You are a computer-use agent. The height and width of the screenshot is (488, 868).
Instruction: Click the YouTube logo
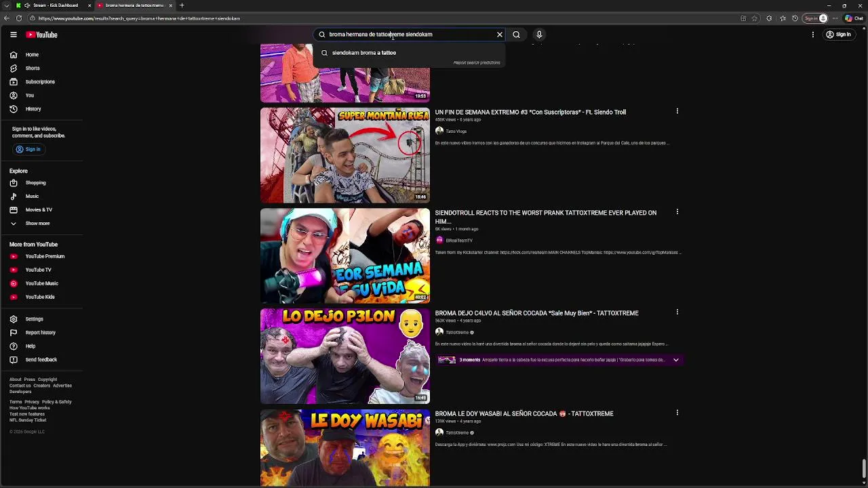(41, 35)
